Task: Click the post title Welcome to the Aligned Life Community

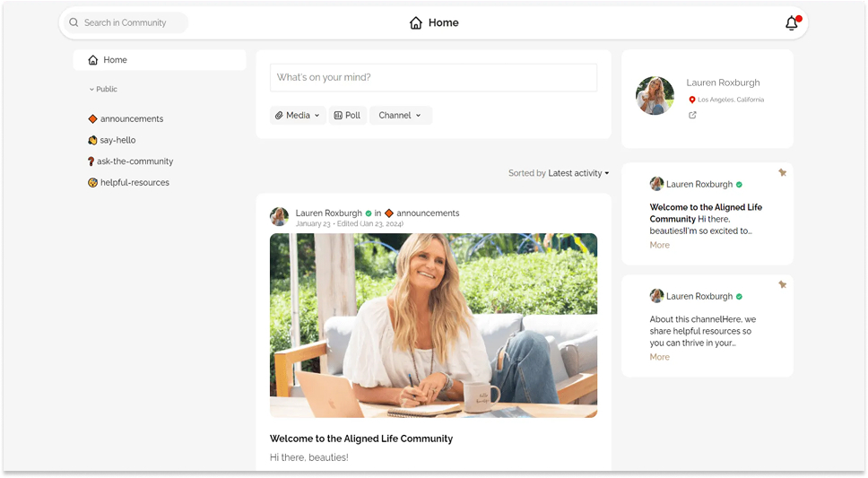Action: [361, 439]
